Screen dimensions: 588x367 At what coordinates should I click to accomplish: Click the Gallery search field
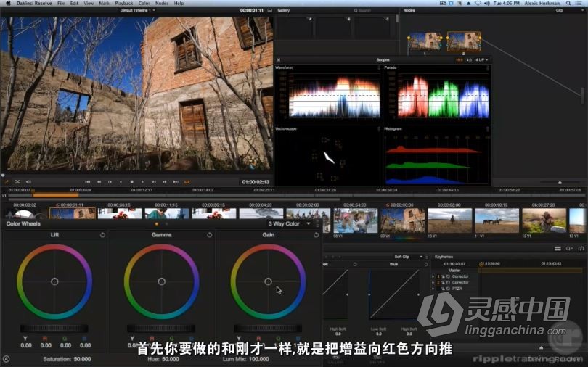coord(364,10)
